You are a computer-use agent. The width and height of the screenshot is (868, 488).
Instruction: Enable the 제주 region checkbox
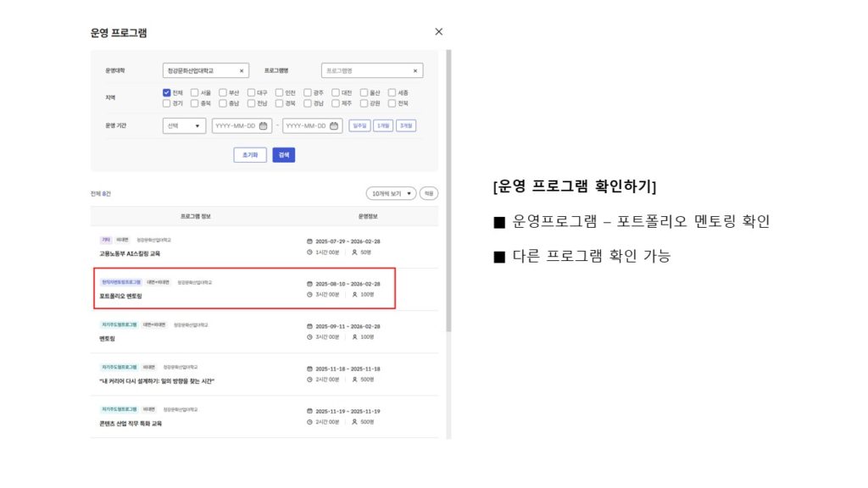click(336, 103)
